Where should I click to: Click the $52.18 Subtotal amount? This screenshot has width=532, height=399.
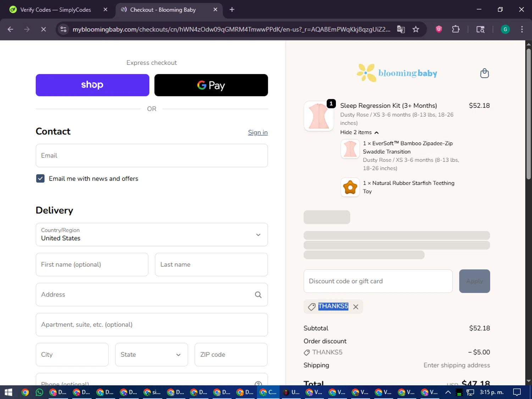pyautogui.click(x=480, y=328)
